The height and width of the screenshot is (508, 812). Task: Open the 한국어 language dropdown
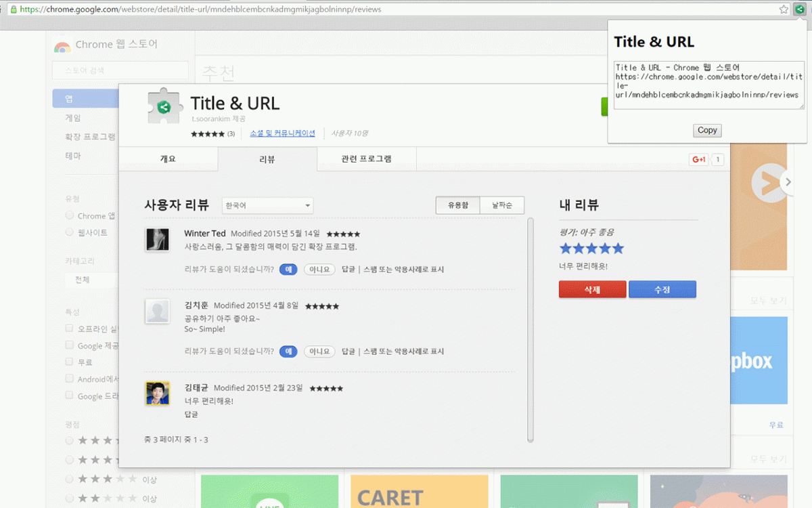(267, 205)
